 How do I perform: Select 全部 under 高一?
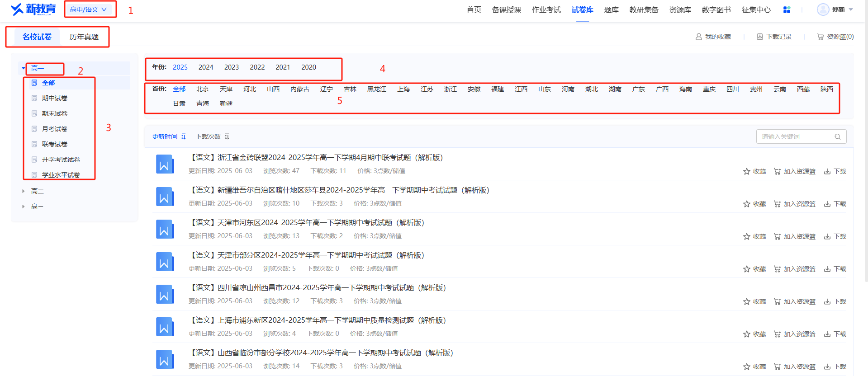click(x=48, y=83)
